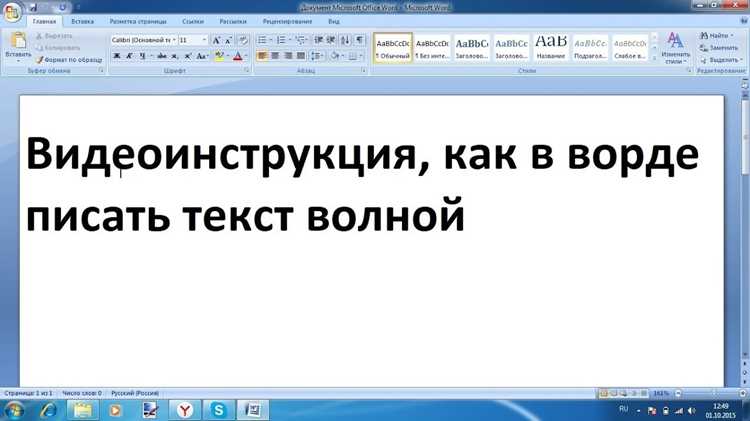This screenshot has height=421, width=750.
Task: Center align the text
Action: 275,56
